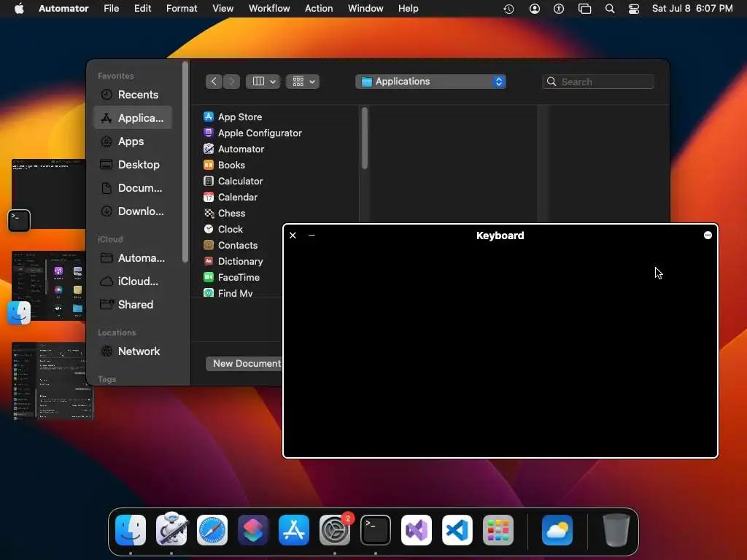747x560 pixels.
Task: Select iCloud Drive in sidebar
Action: point(133,281)
